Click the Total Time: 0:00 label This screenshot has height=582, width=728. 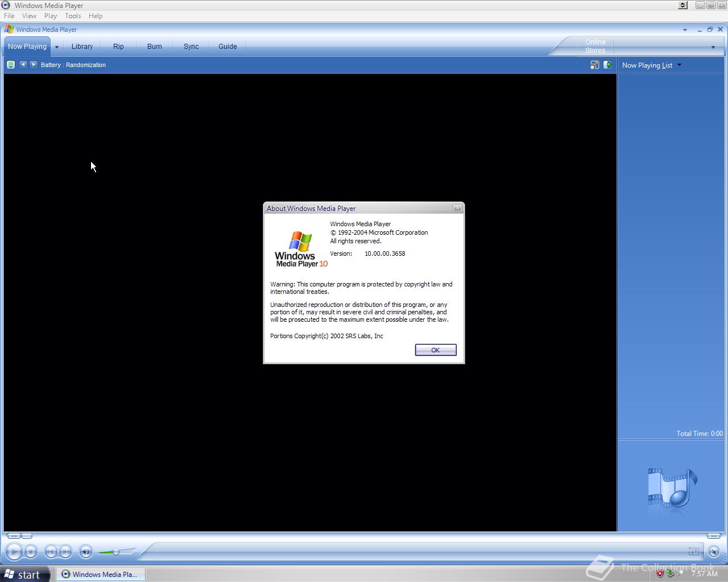coord(700,434)
